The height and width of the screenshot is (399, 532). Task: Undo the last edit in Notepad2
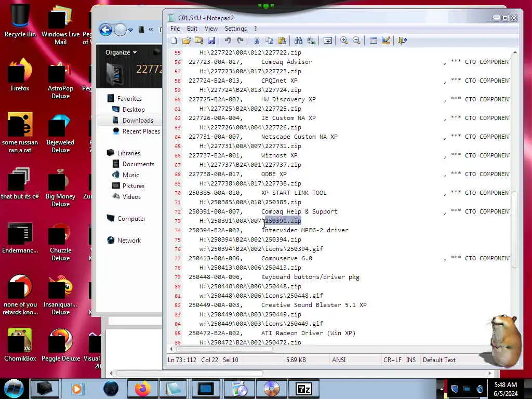tap(228, 41)
